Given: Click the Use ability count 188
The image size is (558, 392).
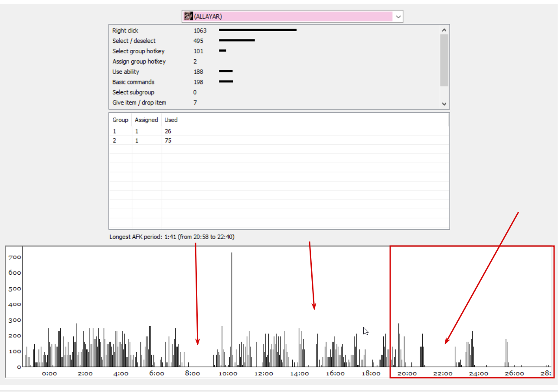Looking at the screenshot, I should [x=198, y=71].
